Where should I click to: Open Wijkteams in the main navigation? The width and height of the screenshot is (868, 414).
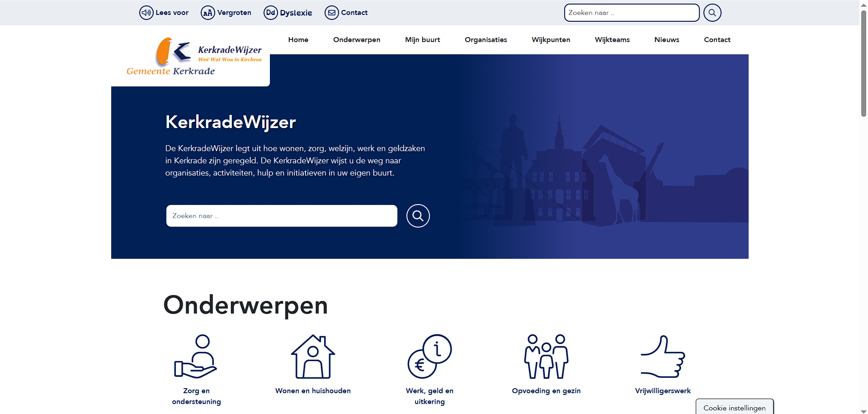tap(613, 40)
